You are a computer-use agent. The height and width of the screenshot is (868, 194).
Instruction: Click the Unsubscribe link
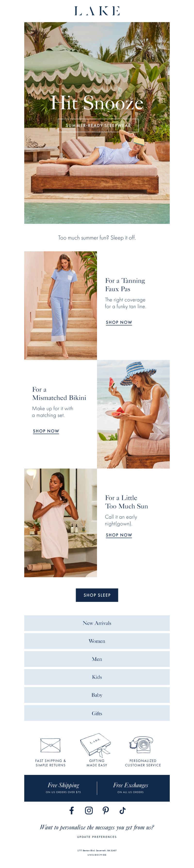tap(97, 855)
